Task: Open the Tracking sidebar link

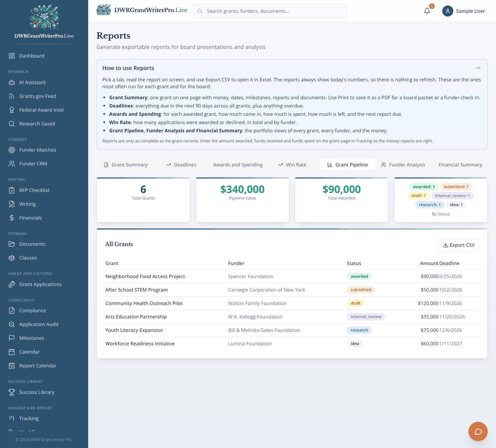Action: click(44, 418)
